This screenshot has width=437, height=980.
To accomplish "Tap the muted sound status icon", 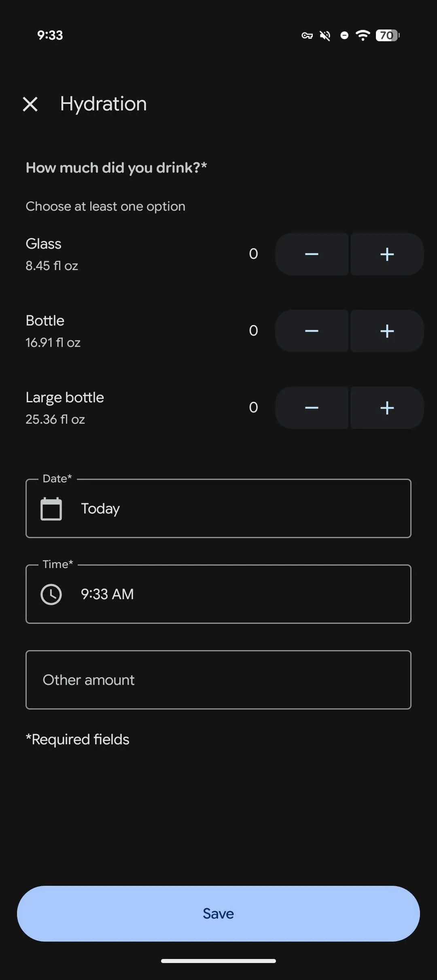I will pos(325,36).
